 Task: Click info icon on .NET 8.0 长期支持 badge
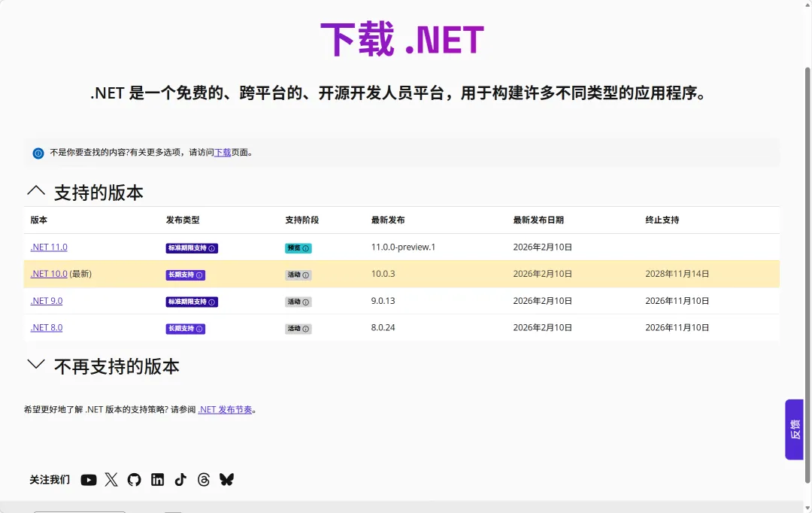click(198, 329)
